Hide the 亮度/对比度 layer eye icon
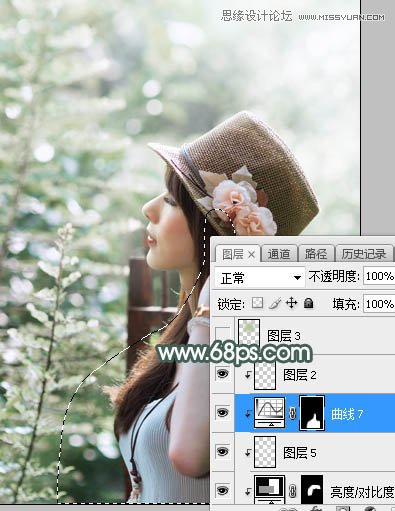 (x=222, y=490)
